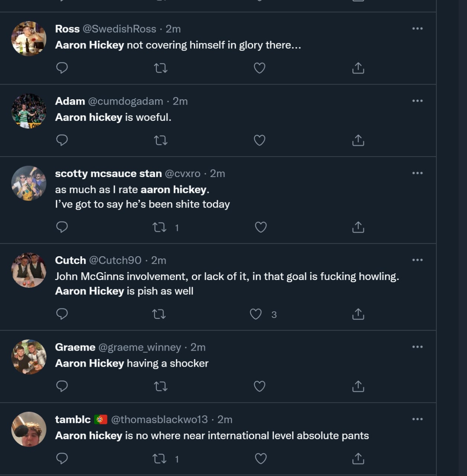Open more options on Graeme's tweet
This screenshot has height=476, width=467.
pos(417,347)
